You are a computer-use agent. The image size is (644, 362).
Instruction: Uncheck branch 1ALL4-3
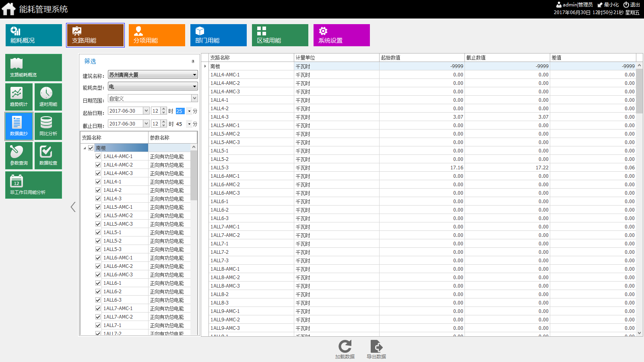click(98, 199)
